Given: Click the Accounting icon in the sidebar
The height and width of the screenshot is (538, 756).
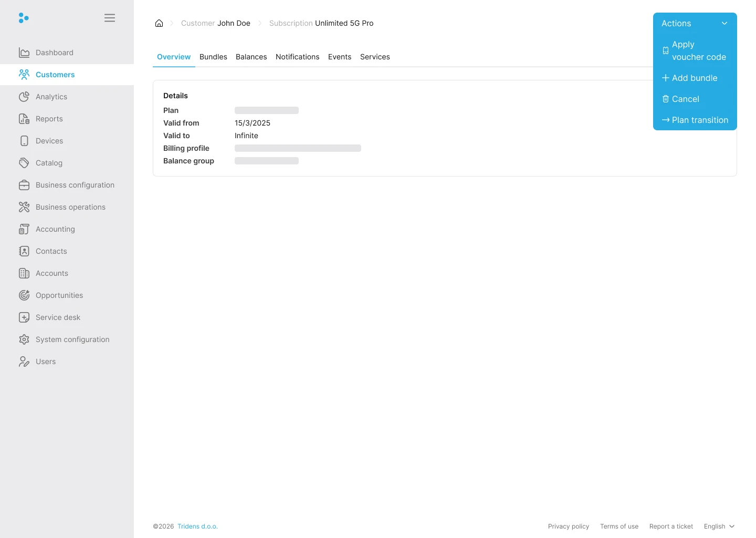Looking at the screenshot, I should [24, 229].
